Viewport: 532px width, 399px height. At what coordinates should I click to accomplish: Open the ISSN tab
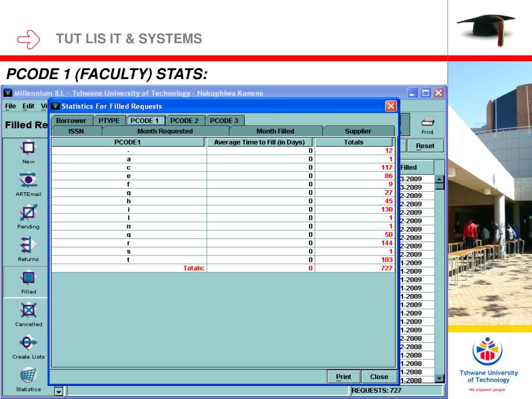[76, 131]
